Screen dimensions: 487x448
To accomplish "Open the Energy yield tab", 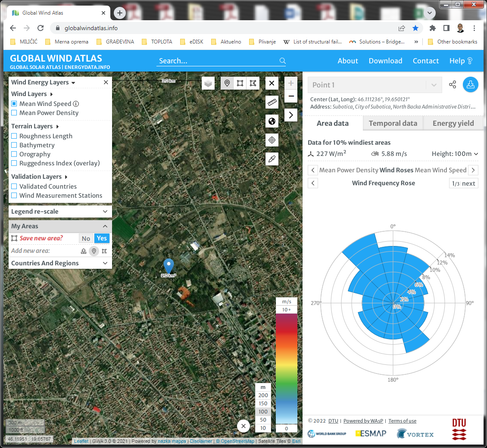I will click(x=453, y=123).
